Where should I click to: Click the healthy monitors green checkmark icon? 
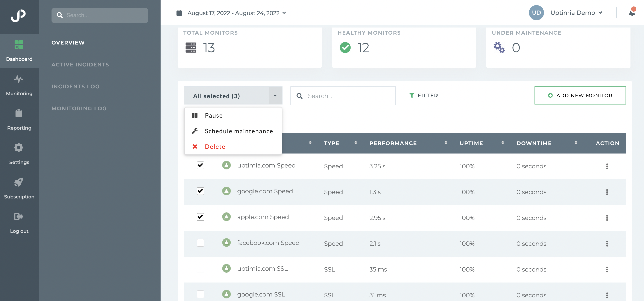345,48
